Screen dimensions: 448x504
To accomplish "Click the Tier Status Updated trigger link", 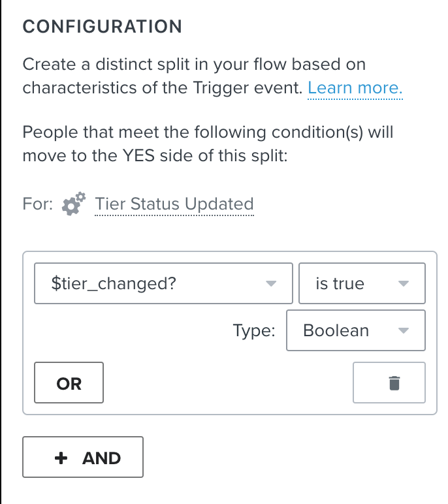I will click(174, 204).
